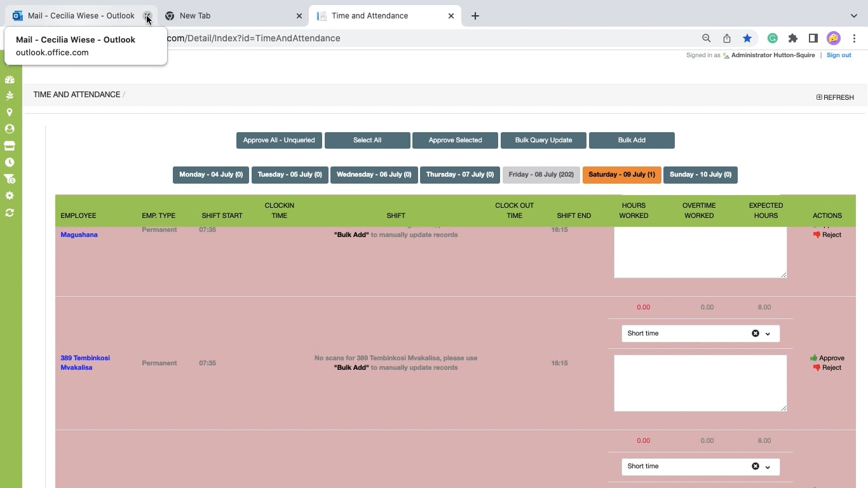Click the EXPECTED HOURS column header
Screen dimensions: 868x488
[766, 211]
